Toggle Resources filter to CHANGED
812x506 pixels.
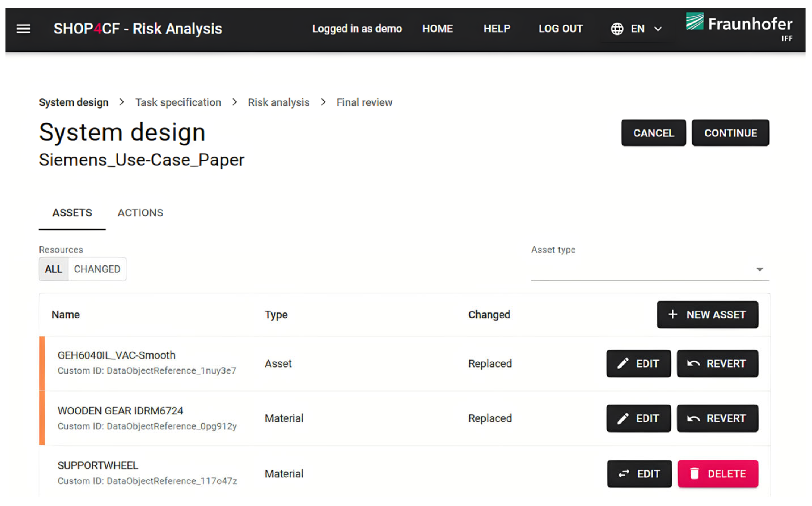tap(97, 269)
